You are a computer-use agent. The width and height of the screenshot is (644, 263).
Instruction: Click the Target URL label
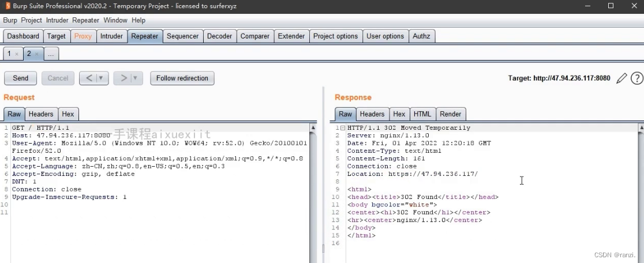coord(559,78)
